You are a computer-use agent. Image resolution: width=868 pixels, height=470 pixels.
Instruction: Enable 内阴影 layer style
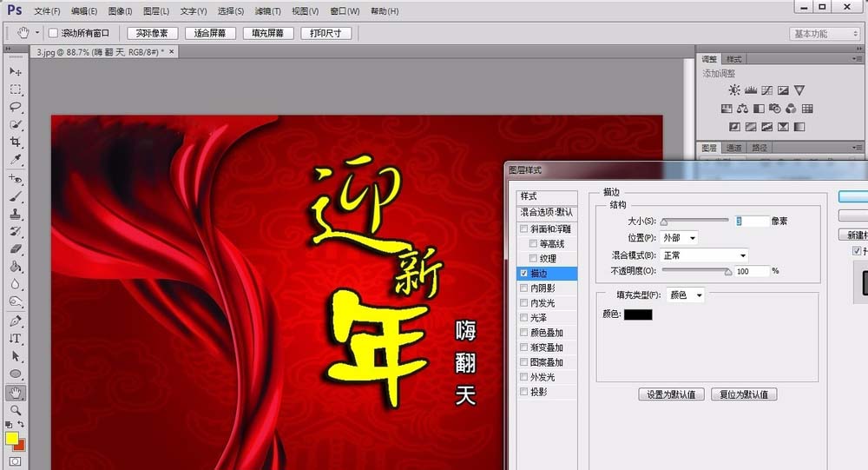pyautogui.click(x=524, y=288)
